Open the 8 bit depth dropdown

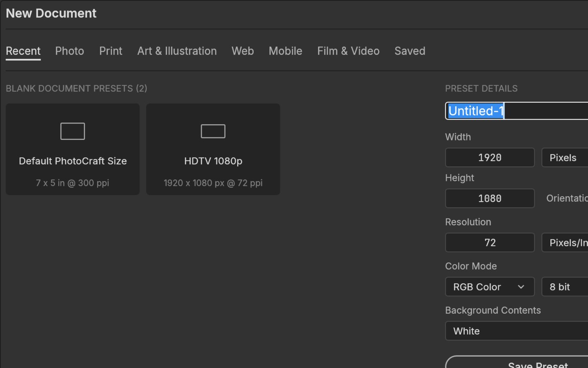(x=565, y=287)
